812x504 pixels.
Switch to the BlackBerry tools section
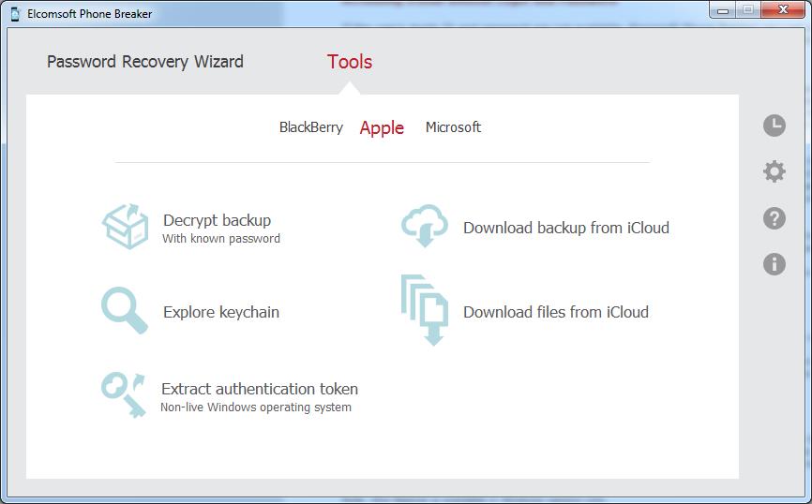coord(310,127)
